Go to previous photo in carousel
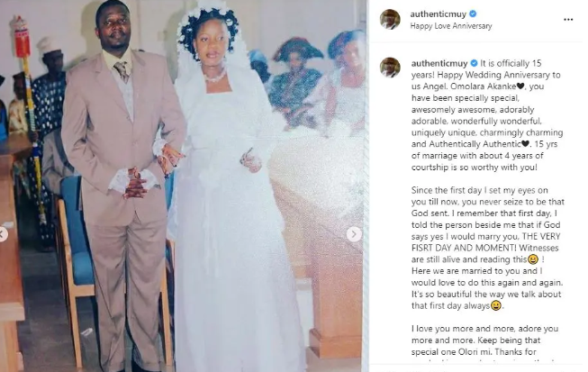 (x=2, y=235)
